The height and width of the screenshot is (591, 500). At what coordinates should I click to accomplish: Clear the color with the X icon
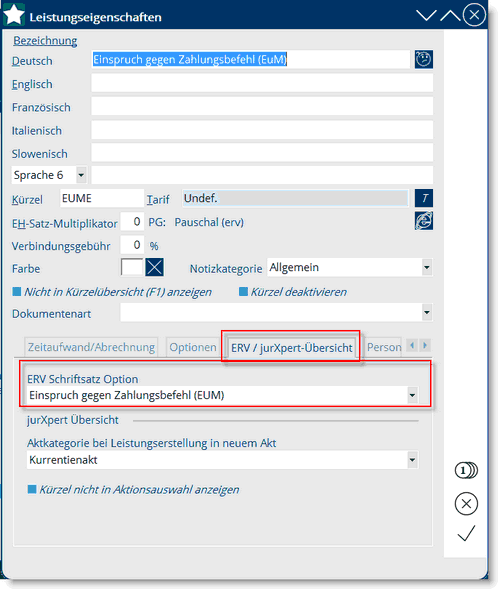tap(154, 268)
